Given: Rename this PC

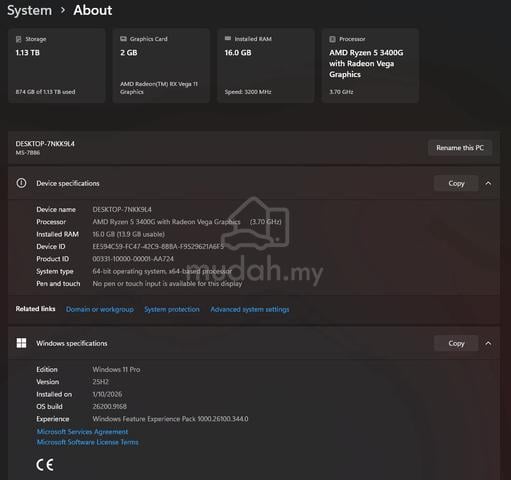Looking at the screenshot, I should (460, 148).
